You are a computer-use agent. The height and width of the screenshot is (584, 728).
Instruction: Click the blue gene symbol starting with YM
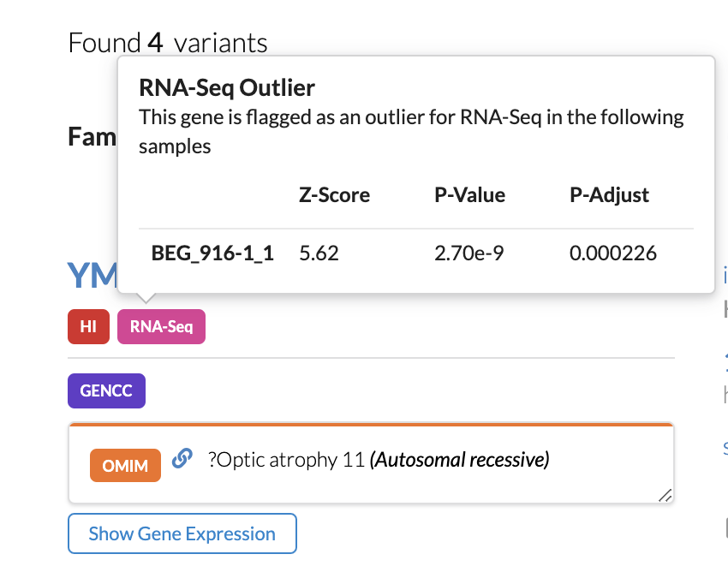pos(93,276)
